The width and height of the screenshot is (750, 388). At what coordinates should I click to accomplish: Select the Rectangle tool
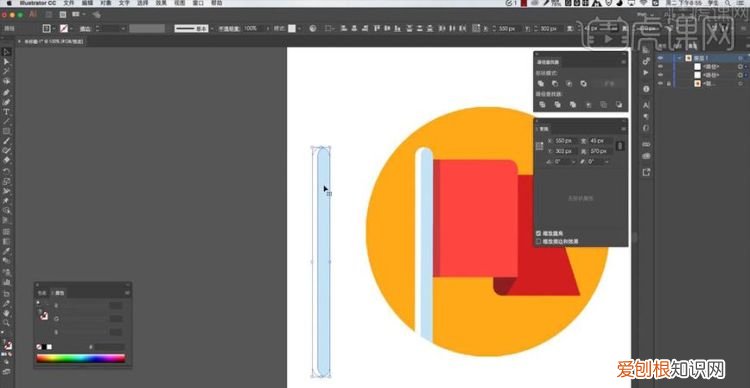click(7, 131)
